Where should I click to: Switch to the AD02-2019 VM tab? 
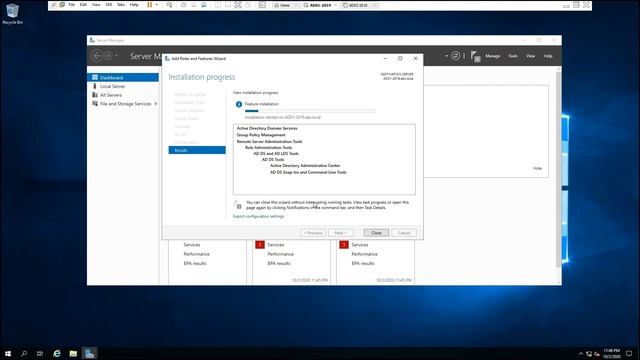tap(358, 5)
